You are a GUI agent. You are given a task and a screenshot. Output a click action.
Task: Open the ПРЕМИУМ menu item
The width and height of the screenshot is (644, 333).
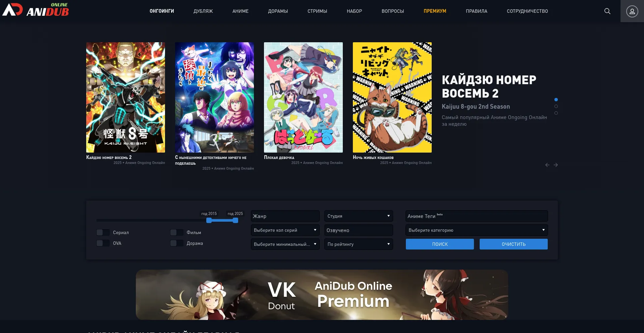(x=435, y=11)
